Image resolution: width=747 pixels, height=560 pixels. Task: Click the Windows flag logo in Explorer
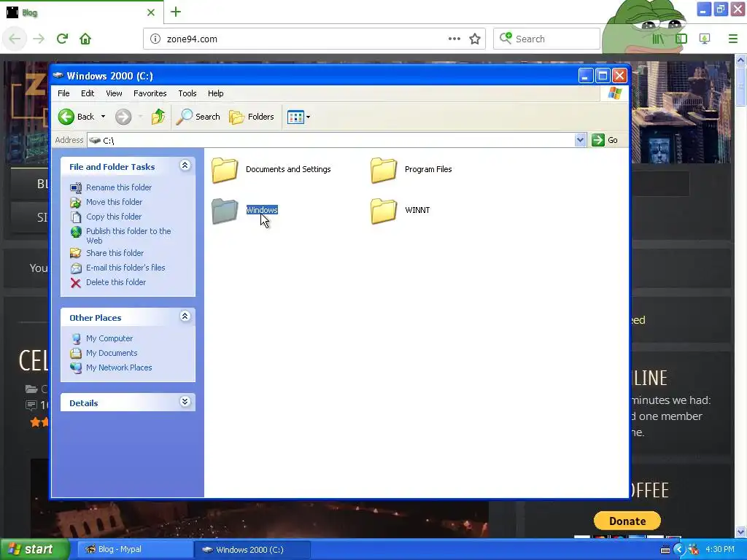pyautogui.click(x=614, y=93)
